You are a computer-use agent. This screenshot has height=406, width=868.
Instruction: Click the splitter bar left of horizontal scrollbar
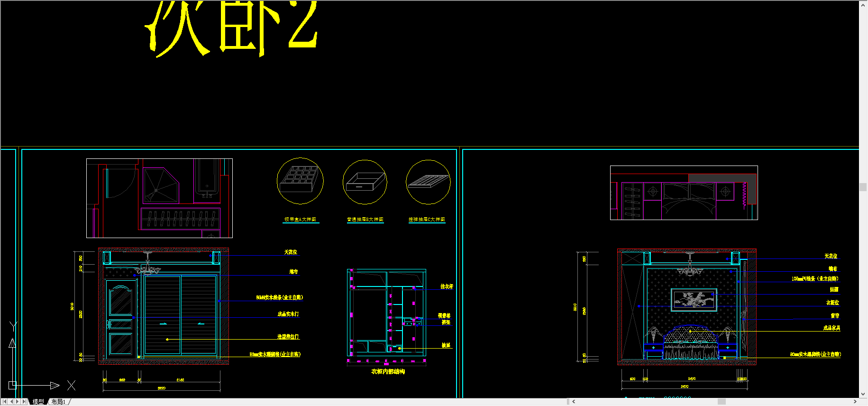coord(568,402)
